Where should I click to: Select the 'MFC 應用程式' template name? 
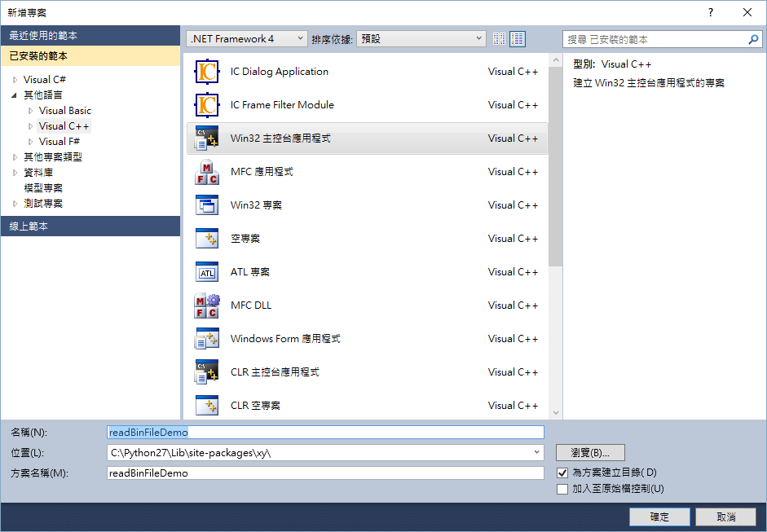[x=262, y=172]
